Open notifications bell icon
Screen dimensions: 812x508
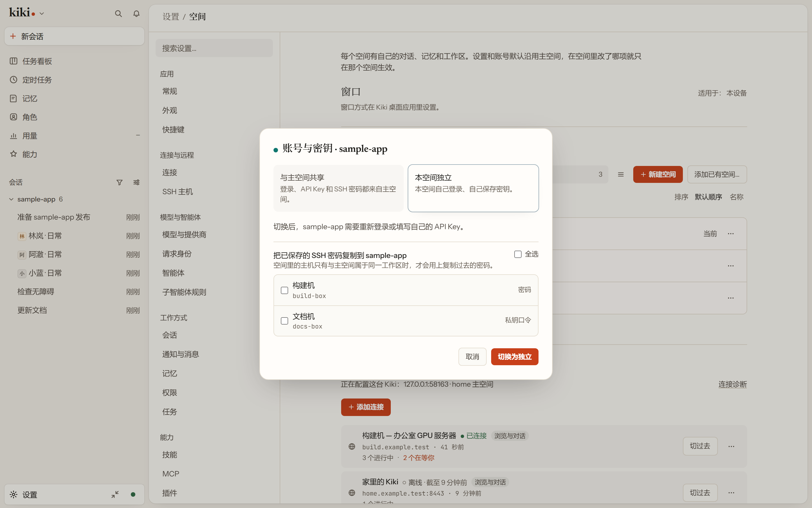[136, 14]
